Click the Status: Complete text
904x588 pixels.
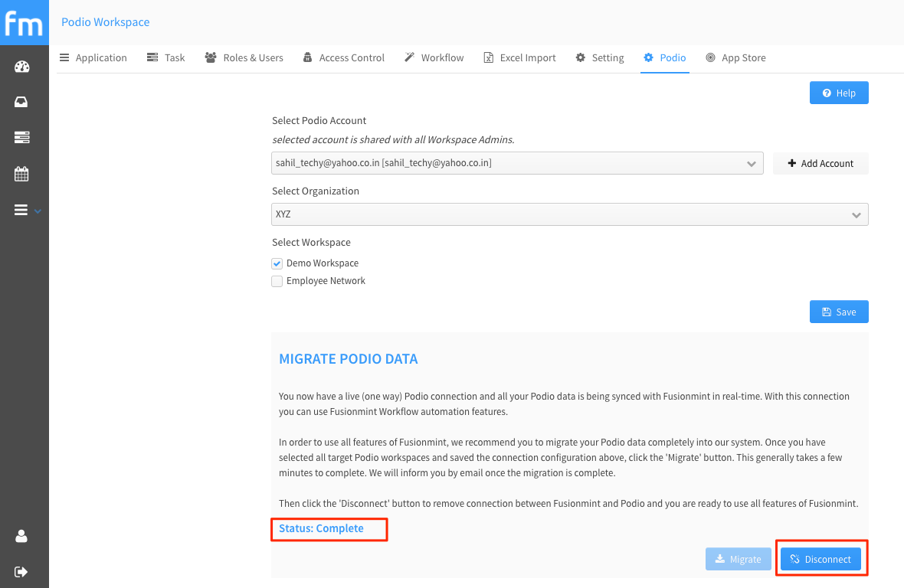pyautogui.click(x=321, y=528)
